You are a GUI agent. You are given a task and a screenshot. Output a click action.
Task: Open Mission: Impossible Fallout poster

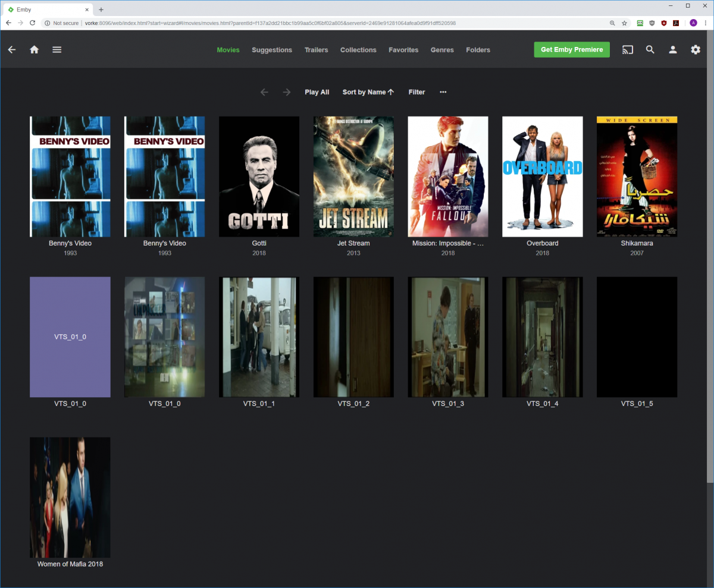tap(448, 177)
